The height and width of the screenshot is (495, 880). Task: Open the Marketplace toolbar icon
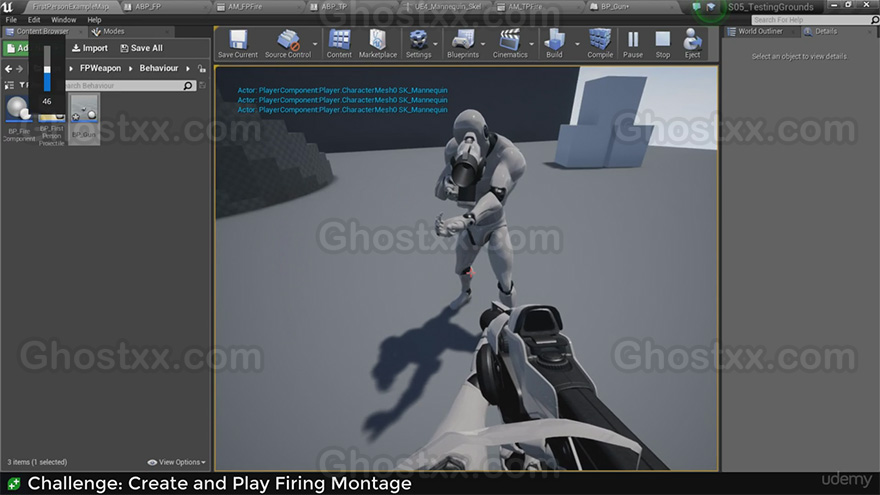pos(378,44)
